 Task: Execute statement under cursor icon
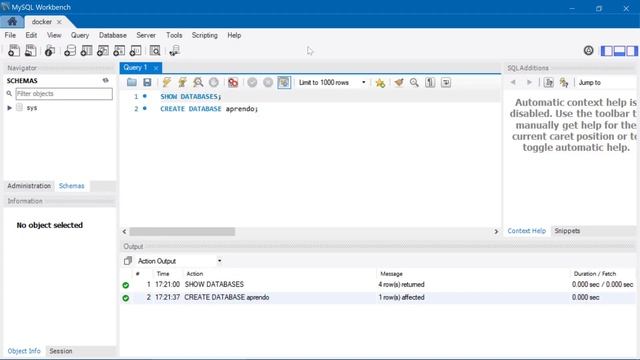(x=182, y=82)
